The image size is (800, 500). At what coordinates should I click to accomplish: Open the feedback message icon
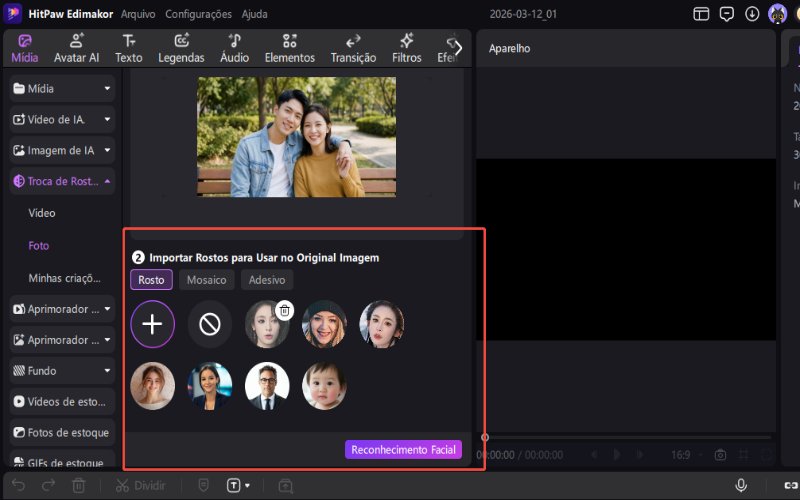point(727,14)
